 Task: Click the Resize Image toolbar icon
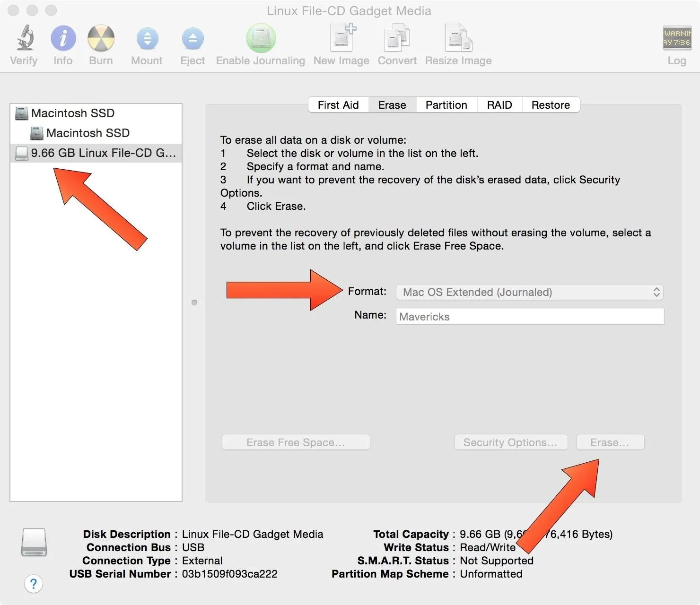point(458,37)
